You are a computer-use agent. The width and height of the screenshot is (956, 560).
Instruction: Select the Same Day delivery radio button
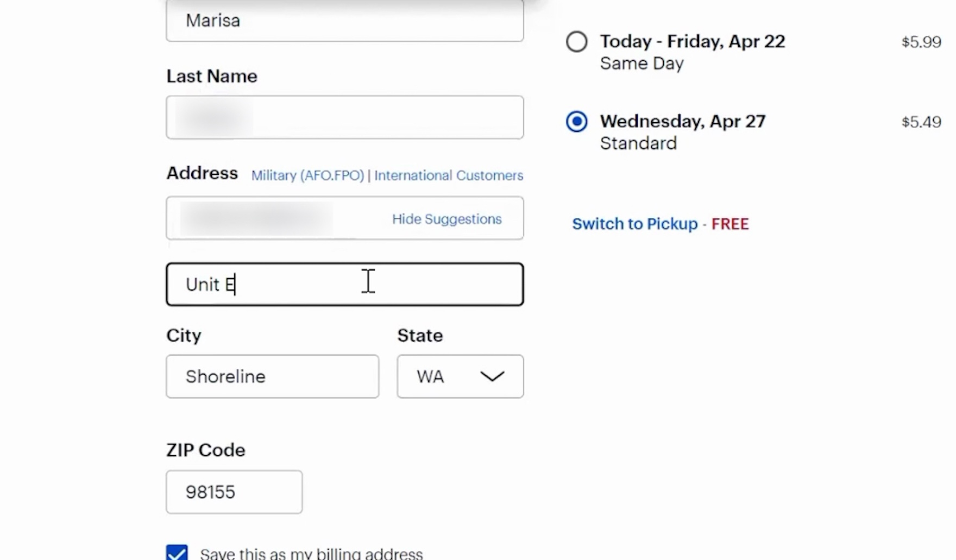(576, 42)
